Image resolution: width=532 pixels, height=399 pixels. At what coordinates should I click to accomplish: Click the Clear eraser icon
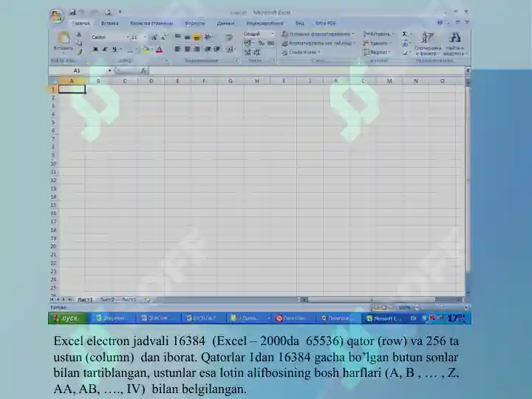click(405, 52)
